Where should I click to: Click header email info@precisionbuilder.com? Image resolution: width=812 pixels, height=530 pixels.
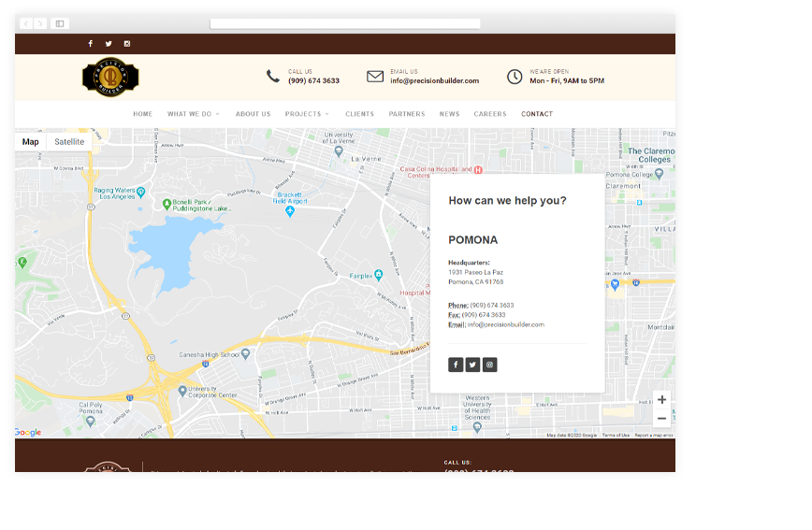coord(434,80)
